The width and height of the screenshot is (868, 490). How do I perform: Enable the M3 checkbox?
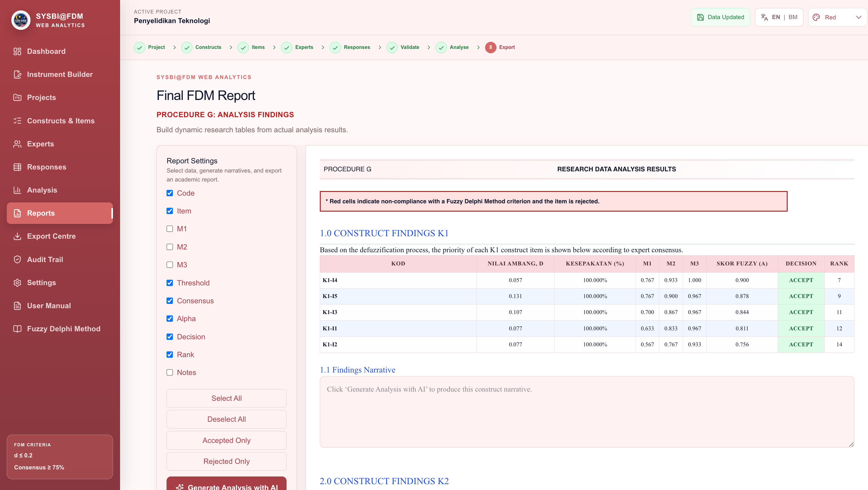pos(170,265)
